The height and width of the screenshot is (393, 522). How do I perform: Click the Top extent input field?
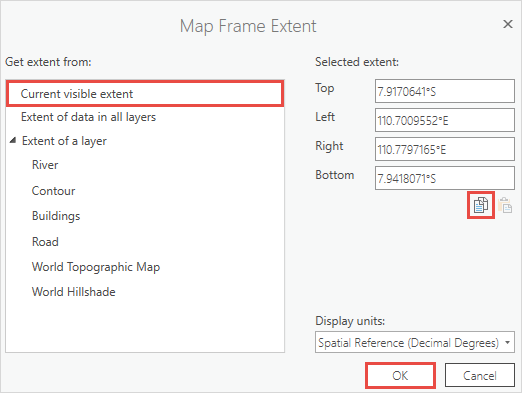445,91
